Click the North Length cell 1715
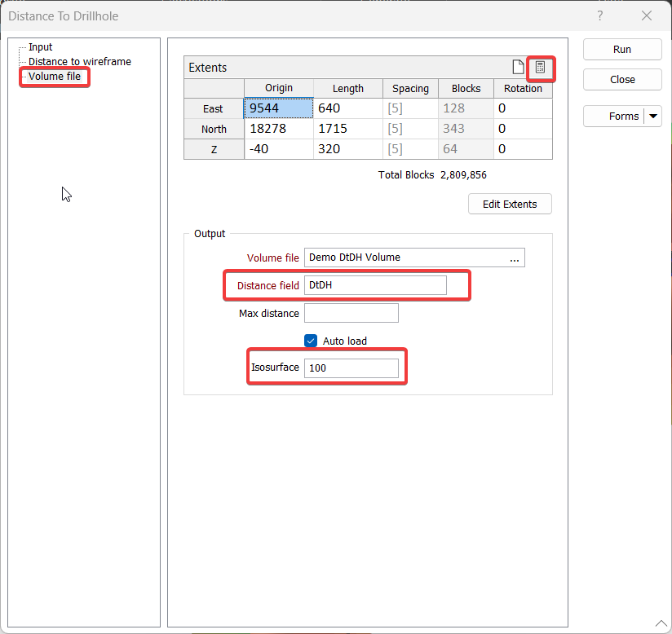The width and height of the screenshot is (672, 634). coord(347,129)
